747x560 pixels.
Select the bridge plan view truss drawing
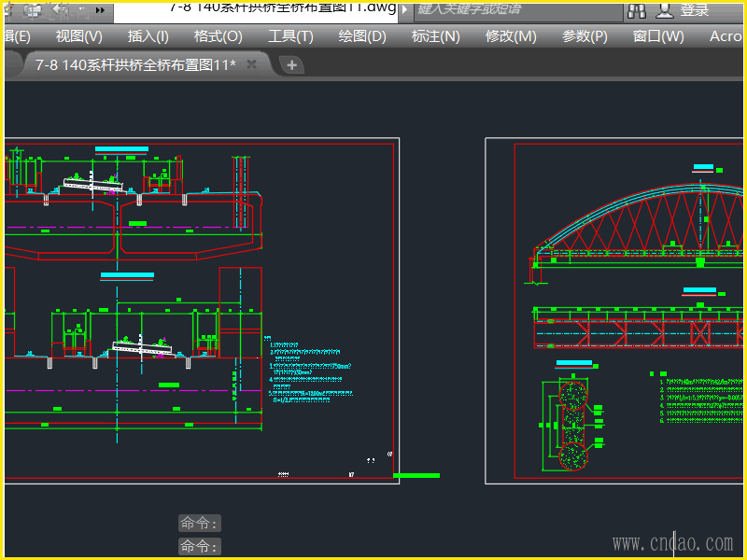pyautogui.click(x=638, y=328)
